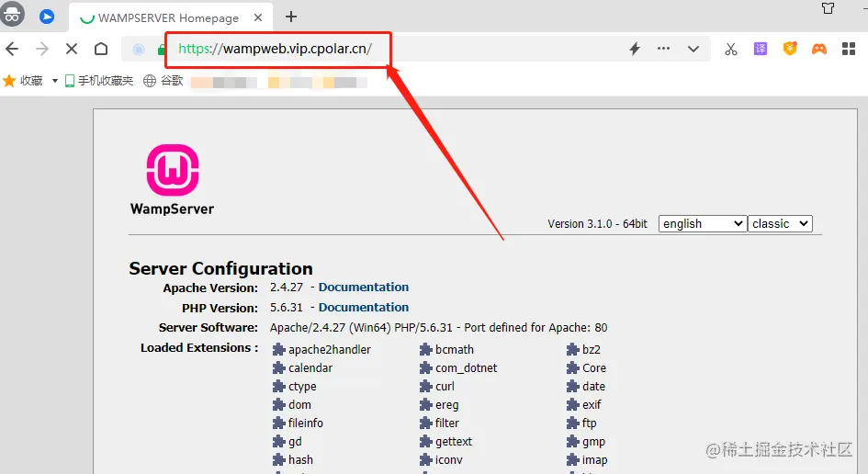Open the mobile bookmarks folder
The height and width of the screenshot is (474, 868).
(x=99, y=81)
